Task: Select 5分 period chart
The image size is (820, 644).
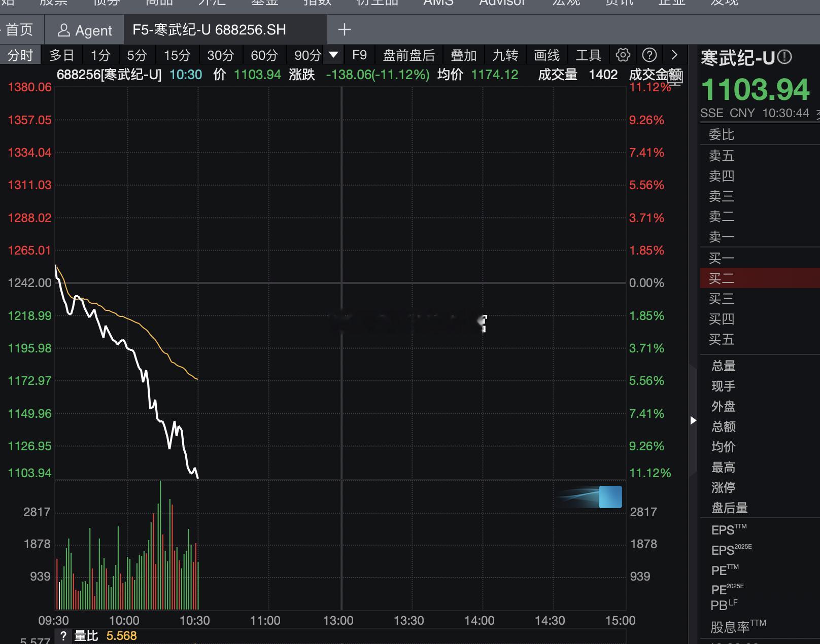Action: tap(136, 55)
